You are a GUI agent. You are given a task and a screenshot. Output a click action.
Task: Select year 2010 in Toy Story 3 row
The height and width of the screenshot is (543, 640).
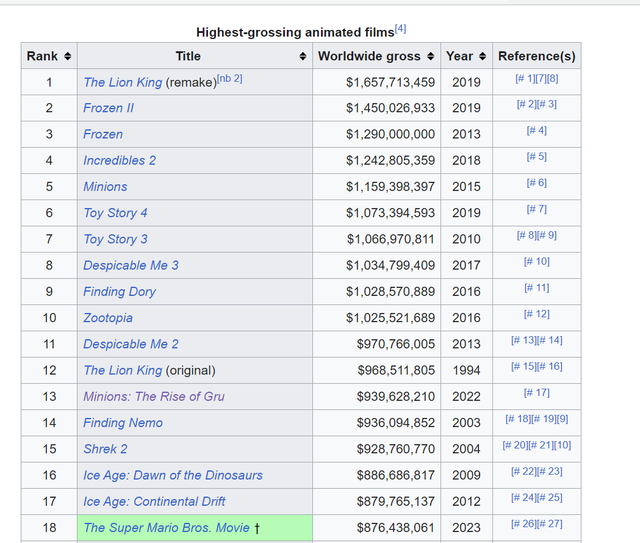(466, 239)
